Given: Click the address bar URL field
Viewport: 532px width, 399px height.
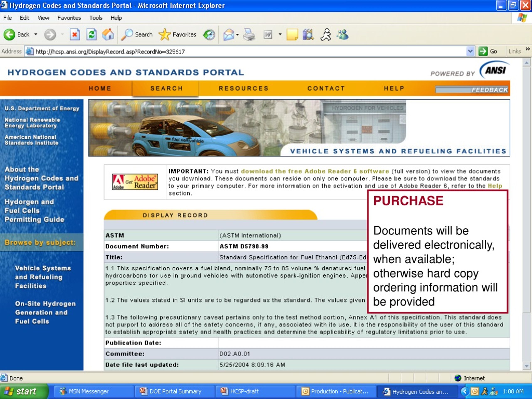Looking at the screenshot, I should pos(245,52).
